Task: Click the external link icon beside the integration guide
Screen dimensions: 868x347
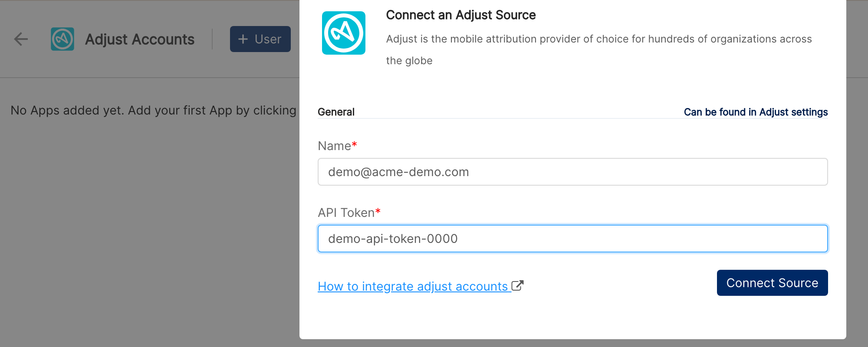Action: click(517, 285)
